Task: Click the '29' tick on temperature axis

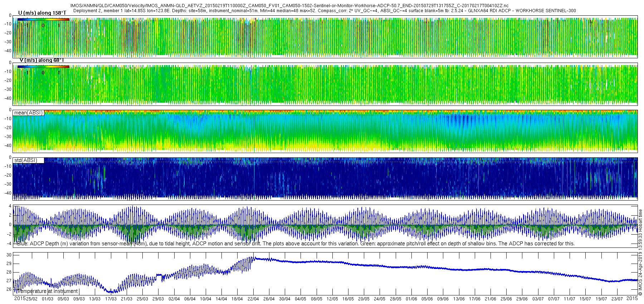Action: point(9,264)
